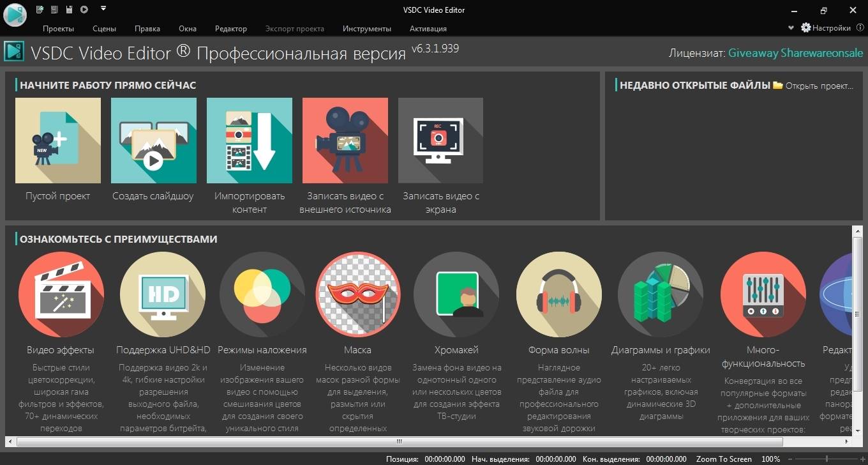Open the Активация menu

point(428,28)
